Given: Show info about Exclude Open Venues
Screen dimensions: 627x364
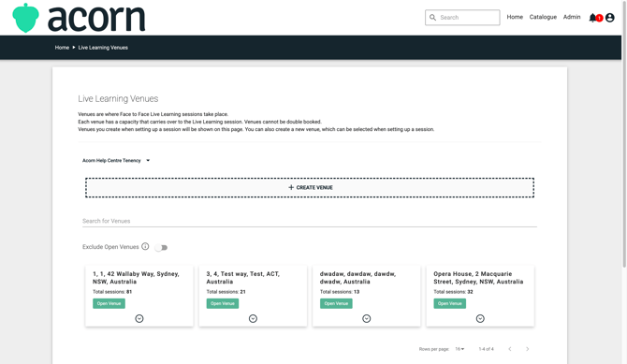Looking at the screenshot, I should (x=145, y=246).
